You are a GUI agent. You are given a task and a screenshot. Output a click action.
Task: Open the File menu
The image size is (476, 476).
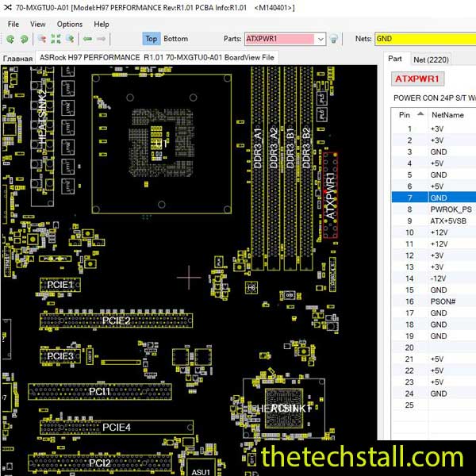[x=13, y=24]
